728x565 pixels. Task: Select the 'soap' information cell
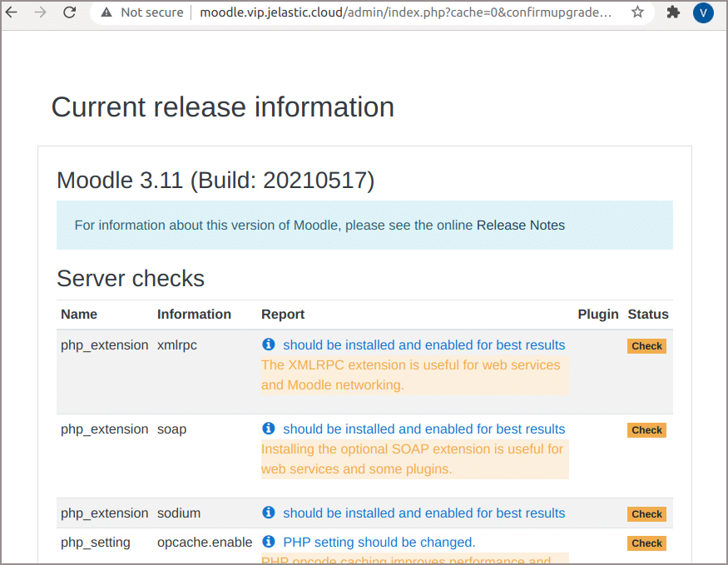tap(171, 429)
